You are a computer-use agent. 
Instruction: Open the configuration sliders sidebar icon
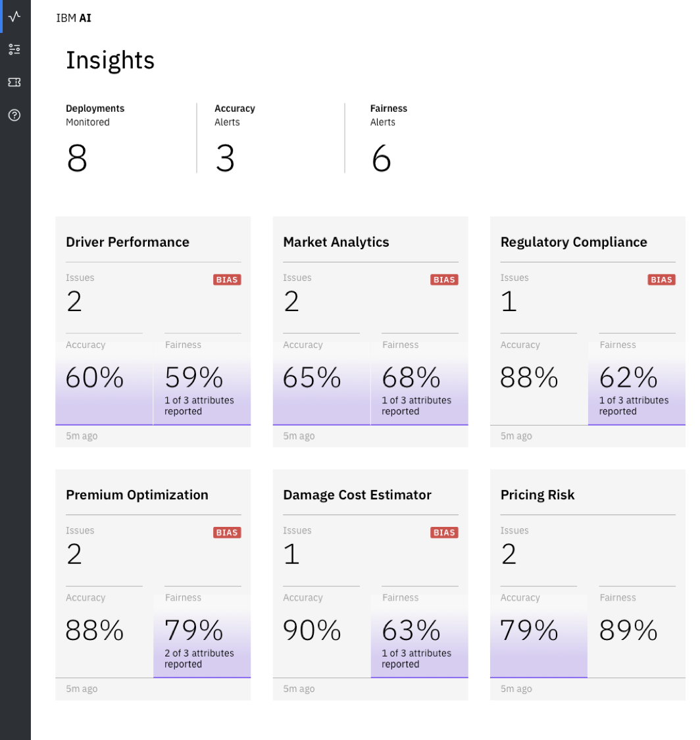pos(14,49)
